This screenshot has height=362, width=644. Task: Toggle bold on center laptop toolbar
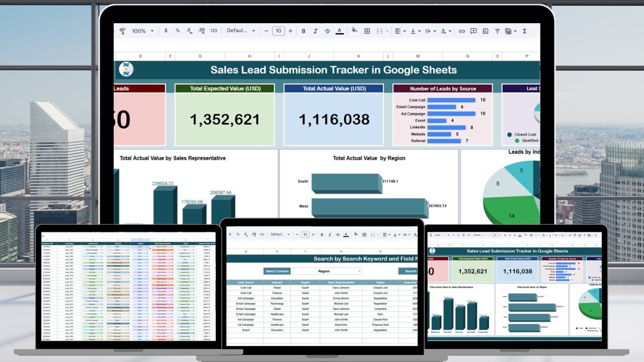tap(321, 234)
